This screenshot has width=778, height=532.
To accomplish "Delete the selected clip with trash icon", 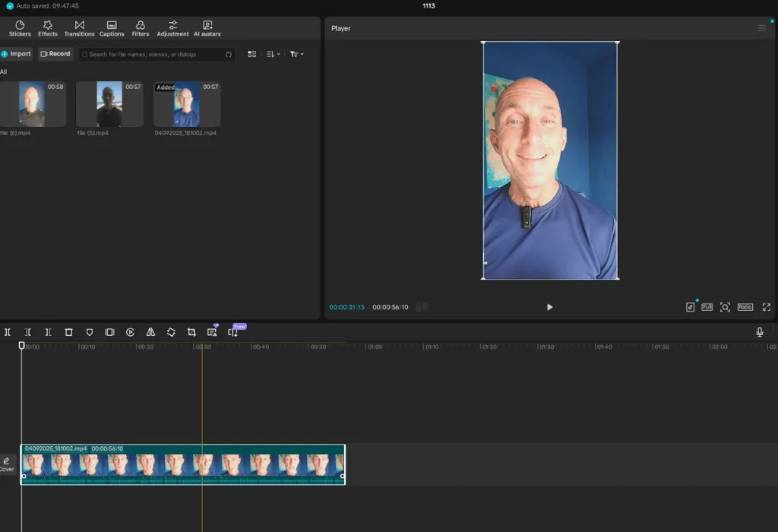I will point(68,332).
